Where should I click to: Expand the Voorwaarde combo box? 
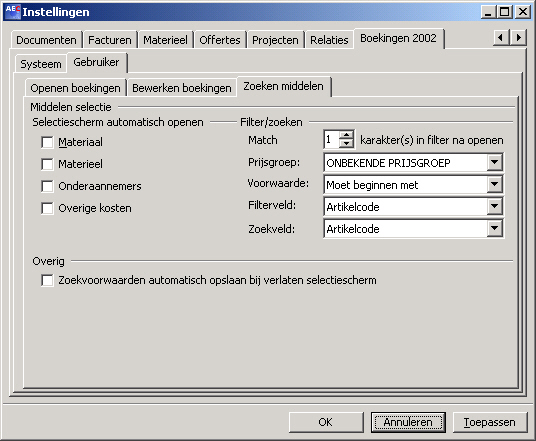click(x=494, y=185)
